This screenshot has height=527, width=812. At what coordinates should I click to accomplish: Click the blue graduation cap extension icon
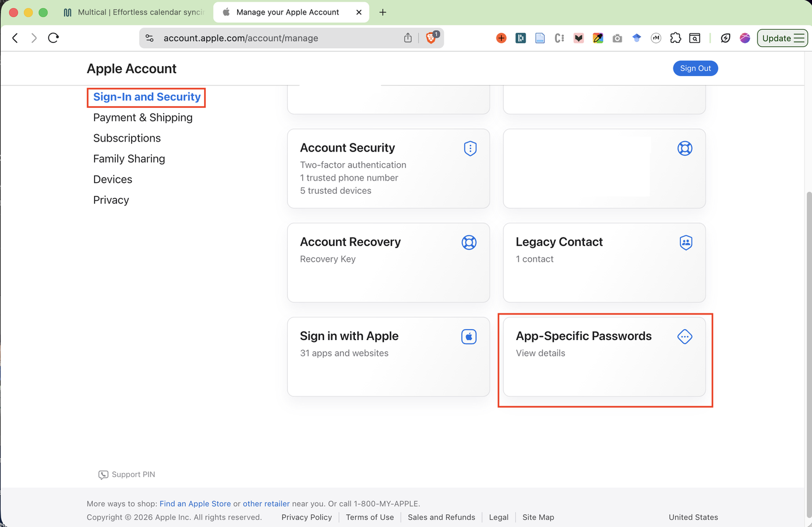click(x=637, y=38)
